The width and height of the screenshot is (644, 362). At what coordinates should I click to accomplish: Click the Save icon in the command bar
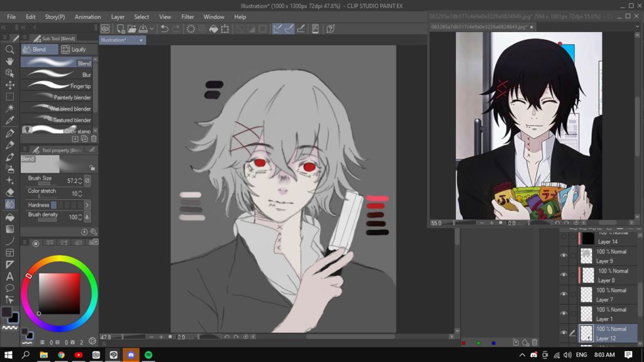(x=143, y=29)
